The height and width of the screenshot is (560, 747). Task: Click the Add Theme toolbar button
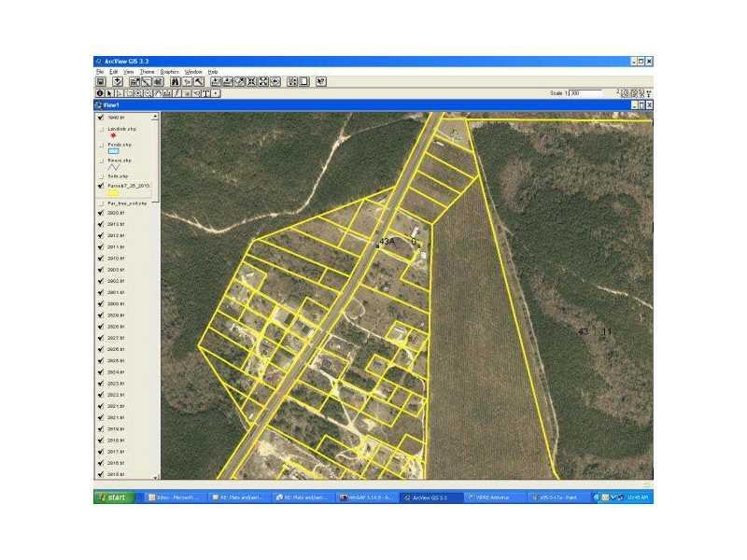click(x=118, y=82)
